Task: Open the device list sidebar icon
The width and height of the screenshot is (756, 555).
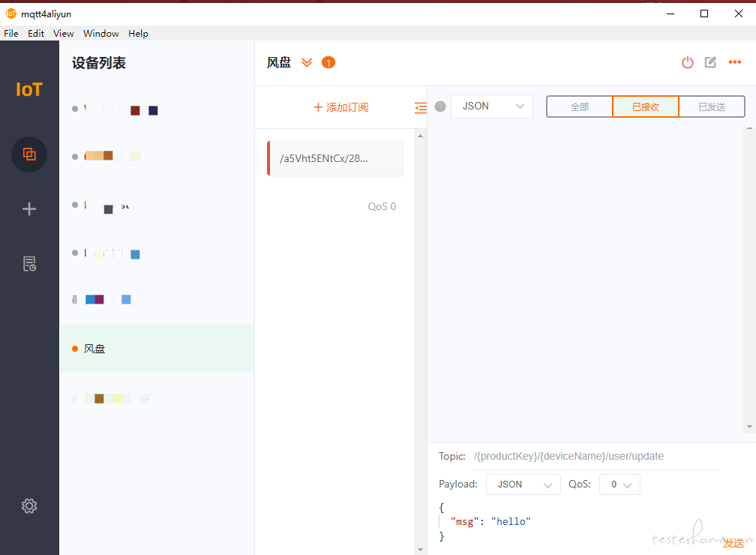Action: [x=29, y=154]
